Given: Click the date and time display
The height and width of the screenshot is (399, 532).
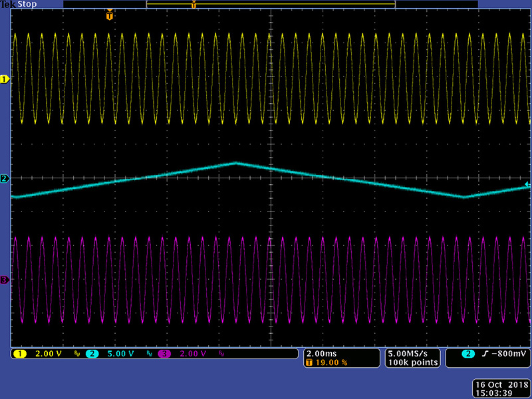Looking at the screenshot, I should coord(500,389).
